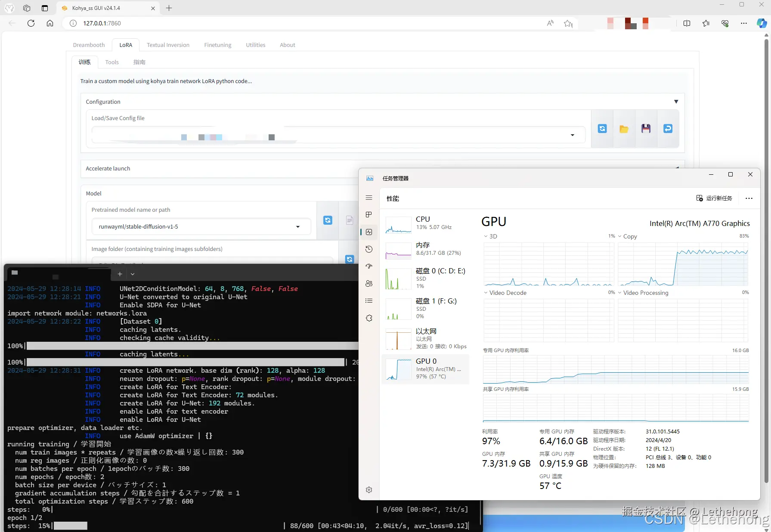Open the Copilot sidebar icon
Viewport: 771px width, 532px height.
pyautogui.click(x=762, y=23)
